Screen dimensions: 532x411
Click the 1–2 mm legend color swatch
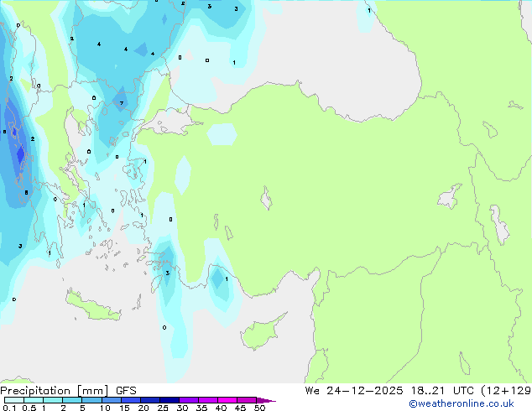(53, 400)
